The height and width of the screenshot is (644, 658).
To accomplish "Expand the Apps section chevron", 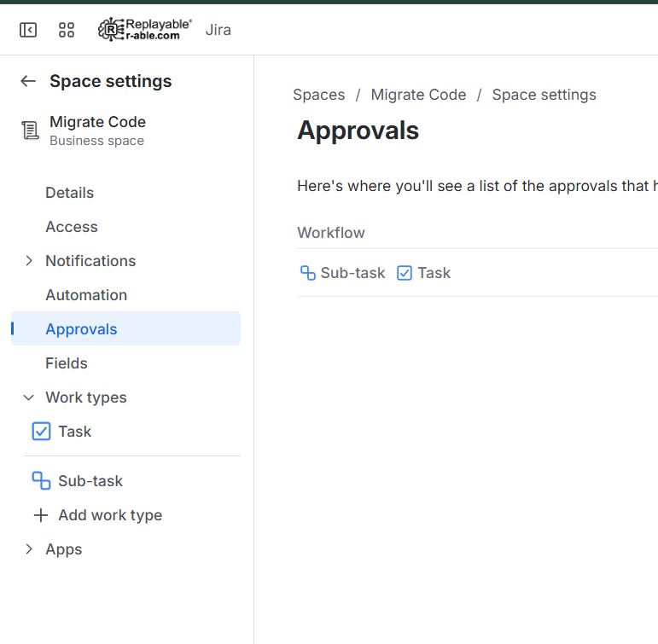I will pyautogui.click(x=28, y=549).
